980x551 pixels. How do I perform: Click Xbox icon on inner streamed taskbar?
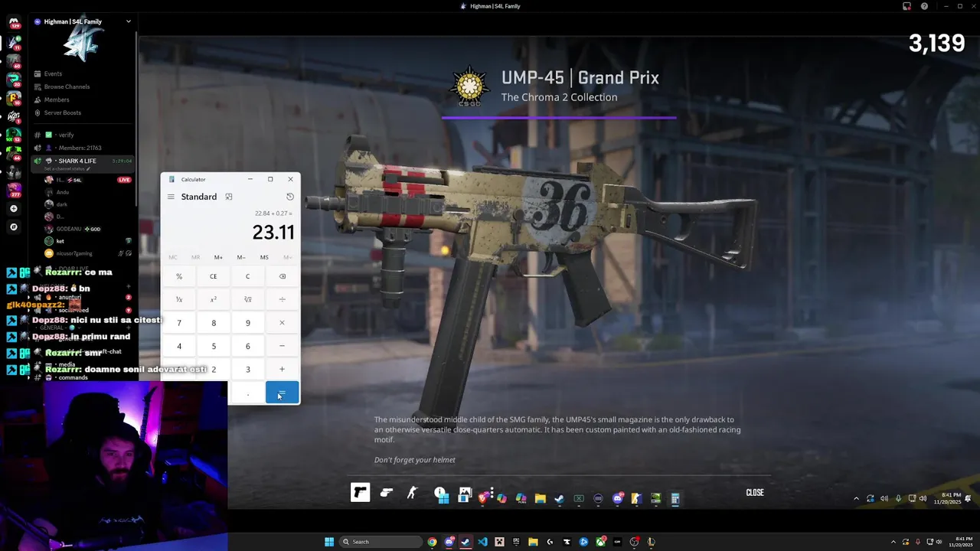coord(579,498)
